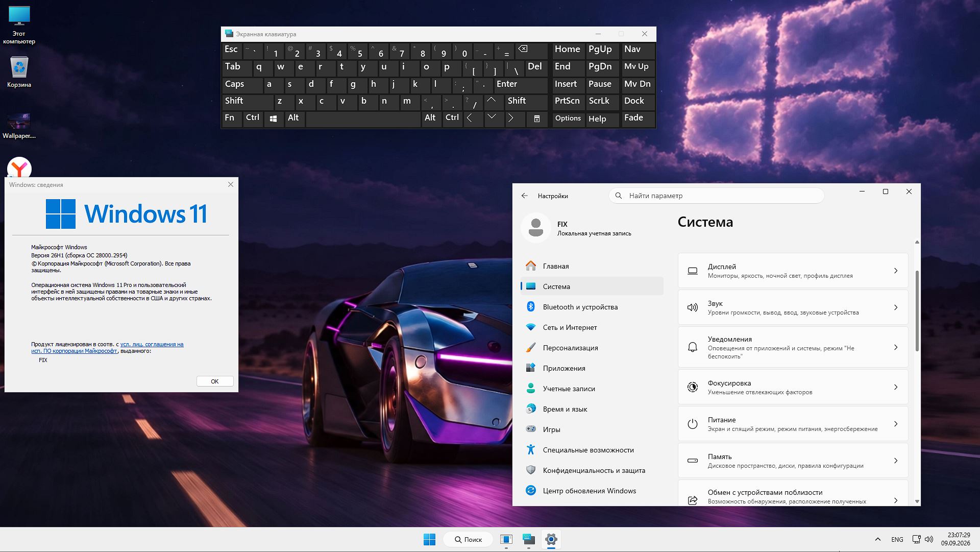Screen dimensions: 980x552
Task: Toggle right Alt on on-screen keyboard
Action: [x=431, y=118]
